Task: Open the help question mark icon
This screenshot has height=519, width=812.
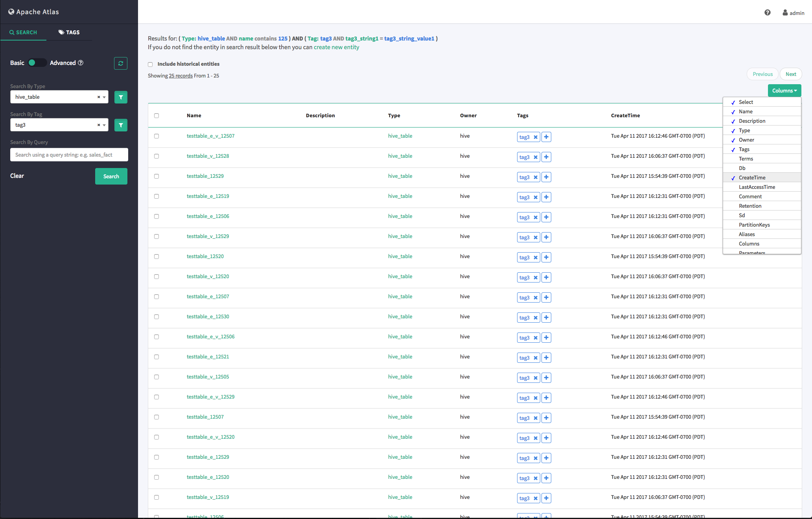Action: [x=768, y=12]
